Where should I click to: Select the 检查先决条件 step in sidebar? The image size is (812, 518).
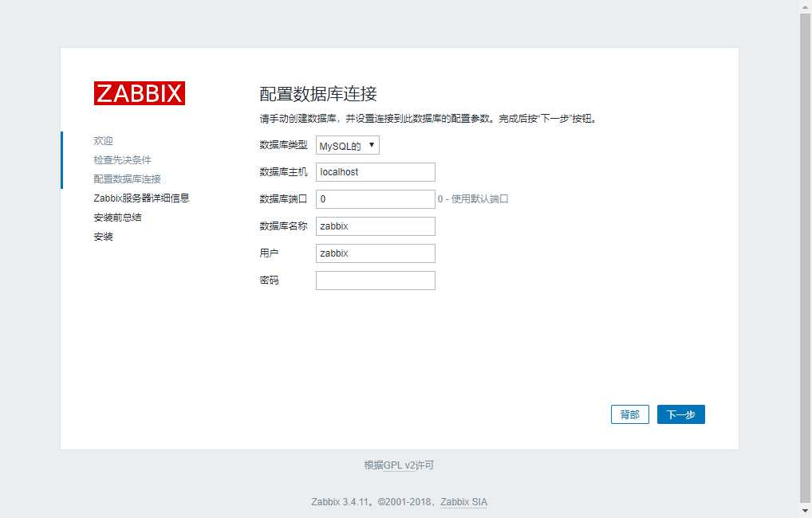tap(122, 160)
